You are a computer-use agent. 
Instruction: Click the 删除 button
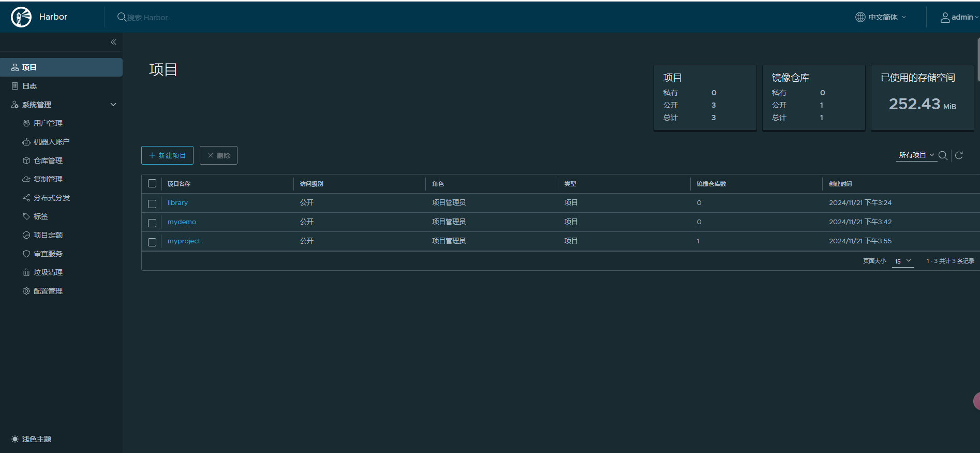218,155
